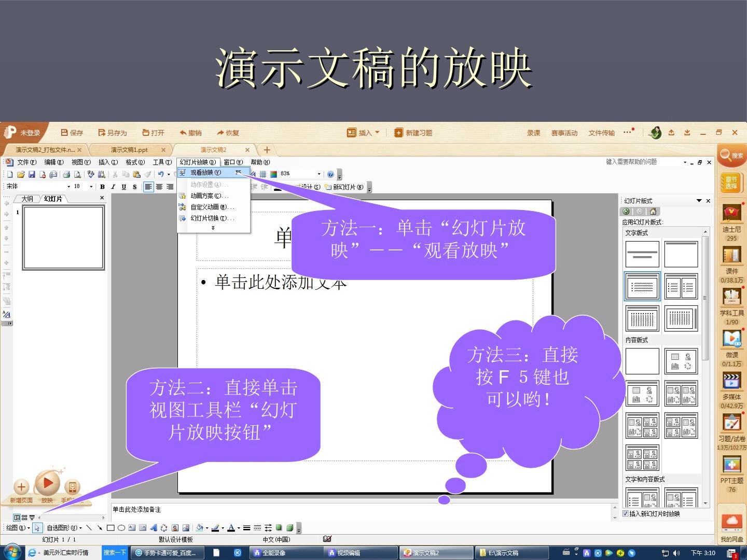This screenshot has height=560, width=747.
Task: Toggle the underline formatting button
Action: pos(123,187)
